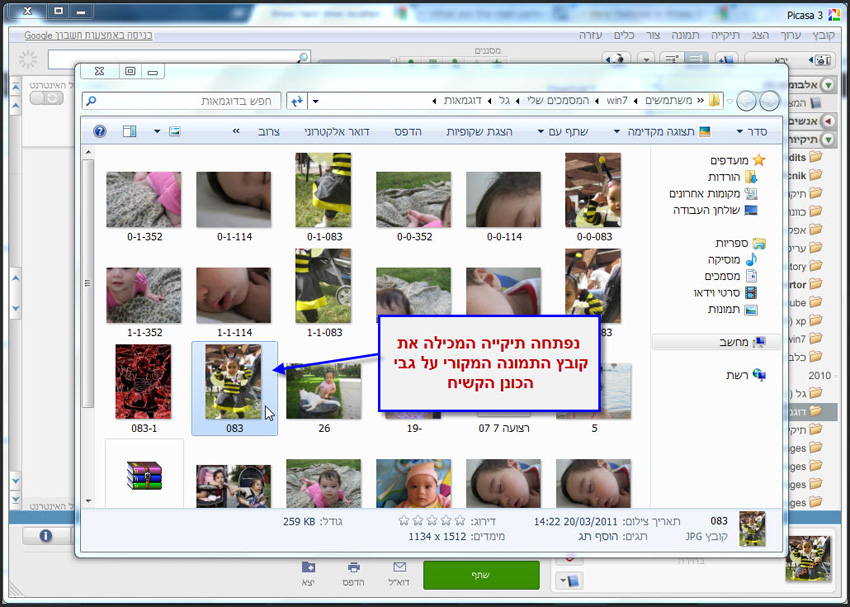The width and height of the screenshot is (850, 607).
Task: Click הצגת שקופיות slideshow button
Action: coord(479,132)
